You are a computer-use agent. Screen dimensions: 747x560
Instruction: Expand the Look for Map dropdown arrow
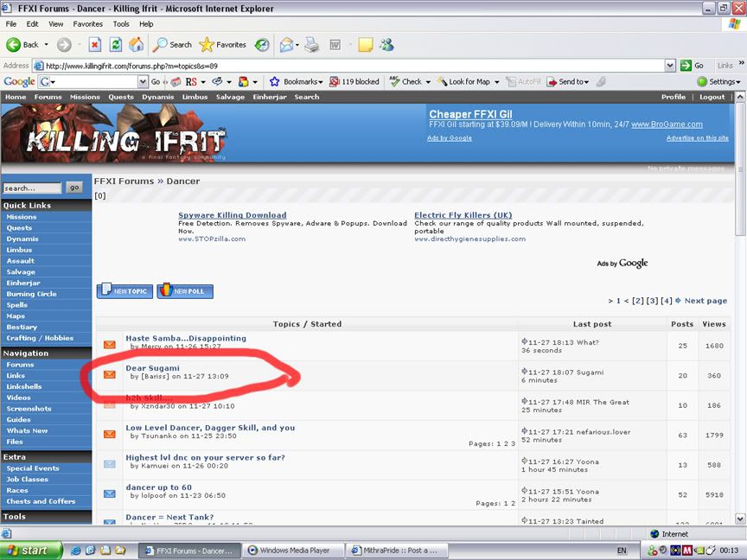(496, 82)
